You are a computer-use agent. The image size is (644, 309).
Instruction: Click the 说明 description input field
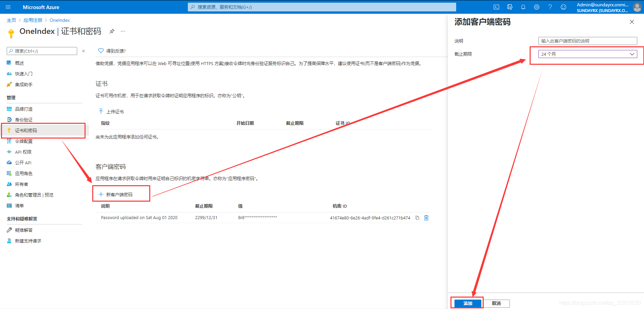[587, 41]
